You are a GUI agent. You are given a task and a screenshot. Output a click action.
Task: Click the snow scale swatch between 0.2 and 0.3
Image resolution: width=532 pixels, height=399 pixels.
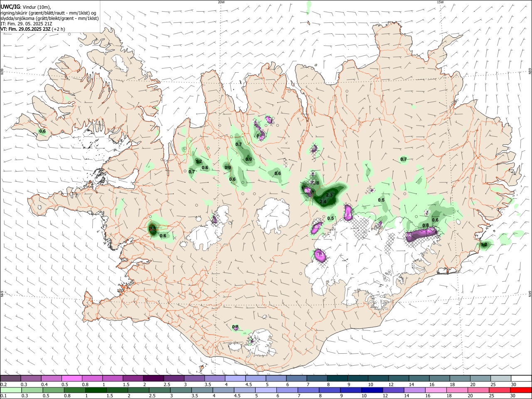10,378
